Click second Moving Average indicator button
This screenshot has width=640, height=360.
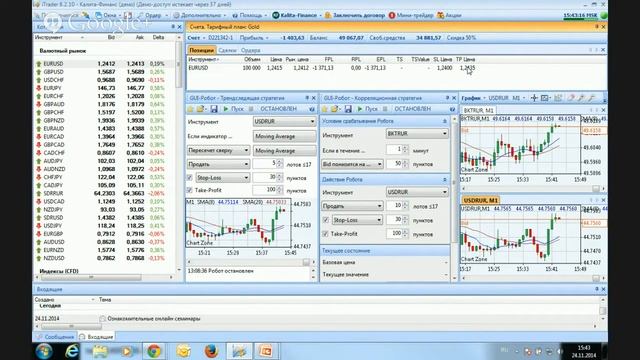point(284,151)
